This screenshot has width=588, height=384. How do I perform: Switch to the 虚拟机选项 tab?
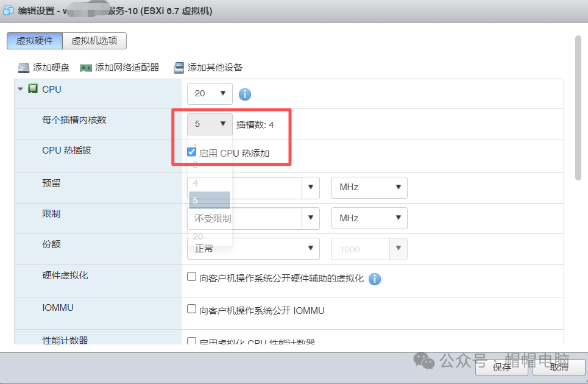(x=94, y=40)
